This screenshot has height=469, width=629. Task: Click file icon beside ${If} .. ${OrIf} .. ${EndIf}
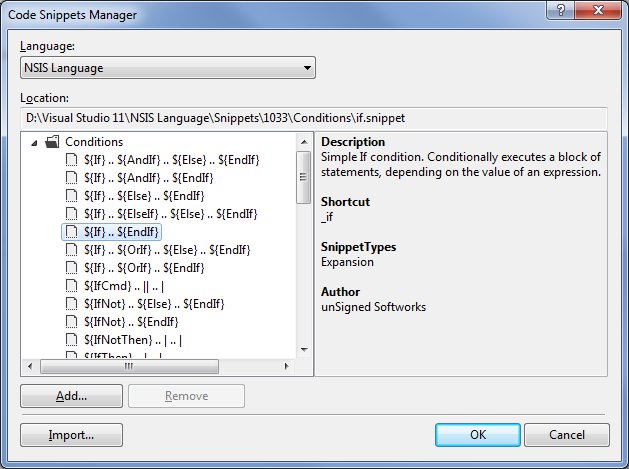(x=71, y=268)
